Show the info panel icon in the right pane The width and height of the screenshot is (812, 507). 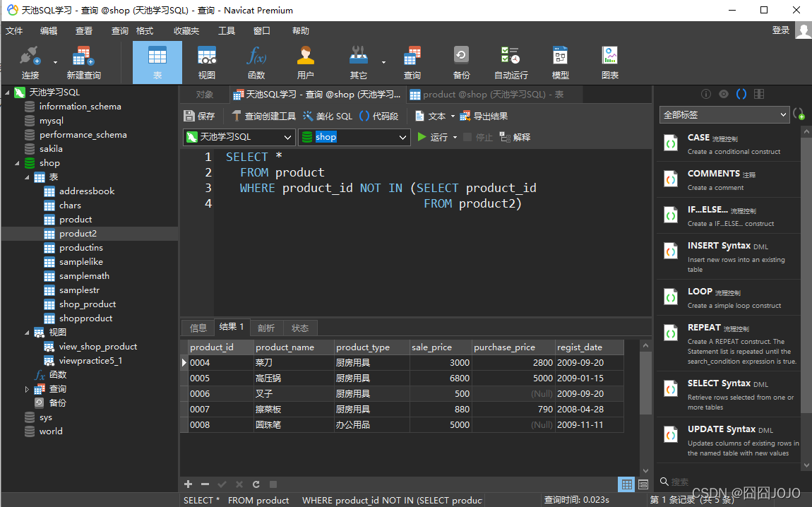click(706, 94)
